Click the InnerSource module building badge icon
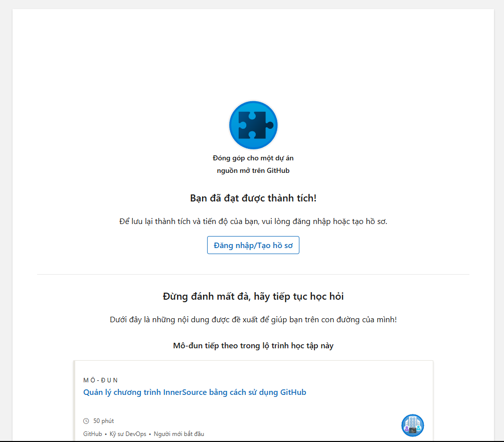This screenshot has height=442, width=504. (413, 425)
